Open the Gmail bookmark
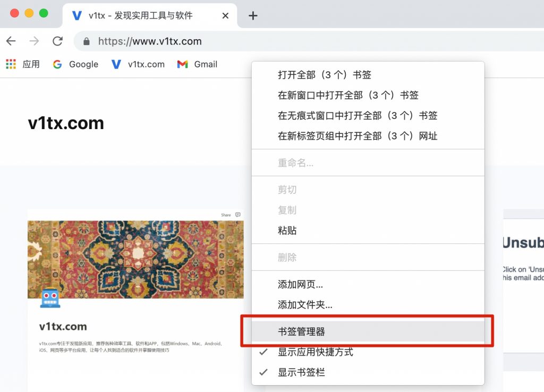The height and width of the screenshot is (392, 544). [197, 64]
